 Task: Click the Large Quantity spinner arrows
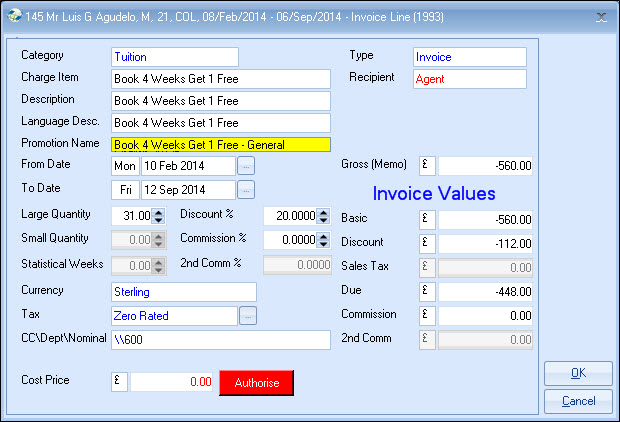click(159, 215)
